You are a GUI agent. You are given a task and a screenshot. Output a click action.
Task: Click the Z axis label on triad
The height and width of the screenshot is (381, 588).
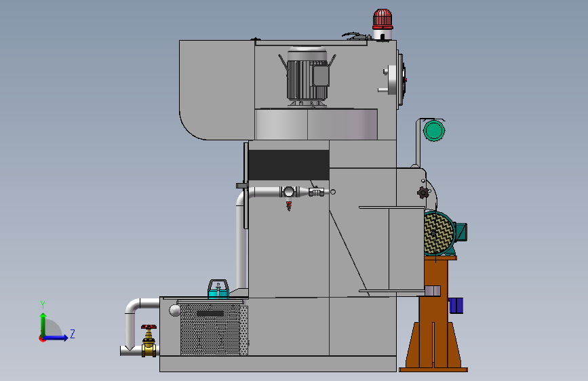pos(73,334)
